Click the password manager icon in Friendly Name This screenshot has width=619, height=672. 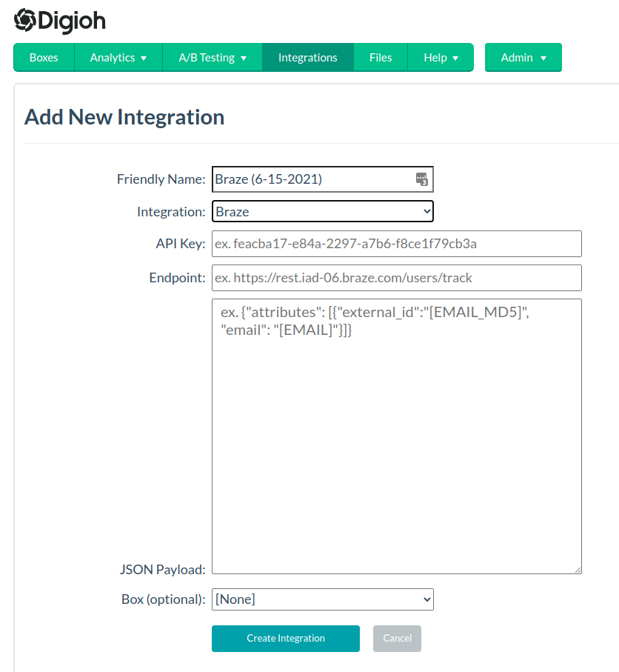(421, 179)
